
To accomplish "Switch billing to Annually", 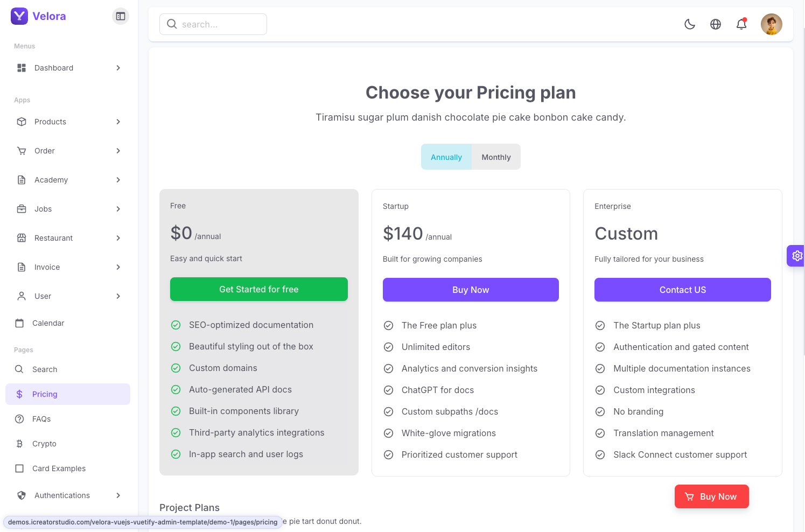I will [446, 157].
